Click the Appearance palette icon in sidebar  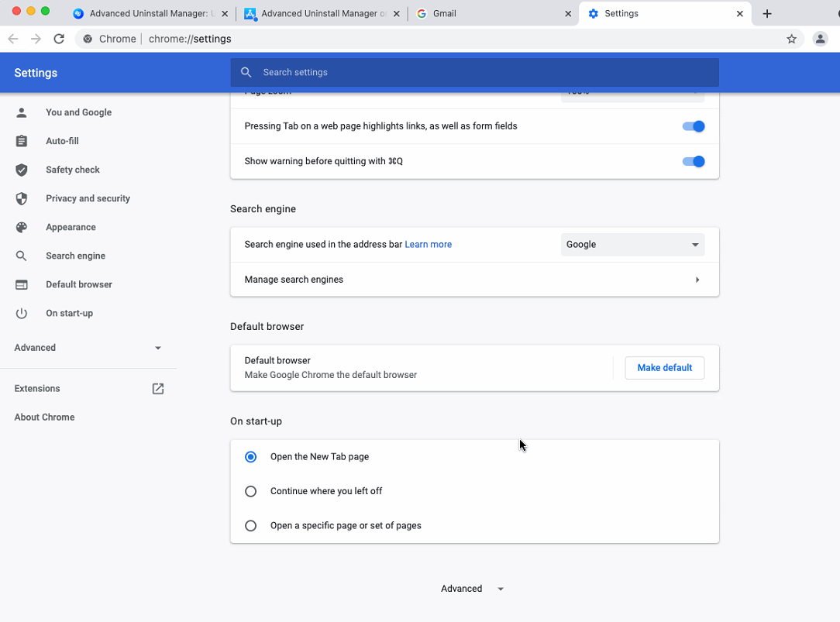(x=22, y=227)
